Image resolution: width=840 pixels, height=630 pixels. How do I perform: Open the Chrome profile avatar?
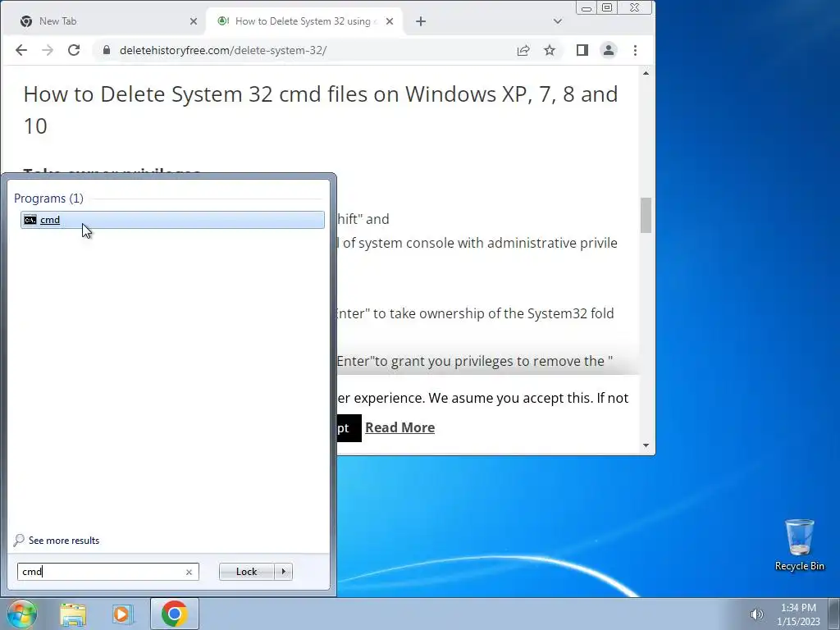pyautogui.click(x=609, y=50)
